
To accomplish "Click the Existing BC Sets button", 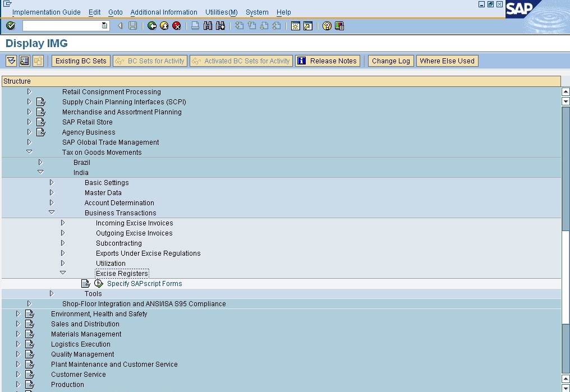I will click(x=81, y=61).
